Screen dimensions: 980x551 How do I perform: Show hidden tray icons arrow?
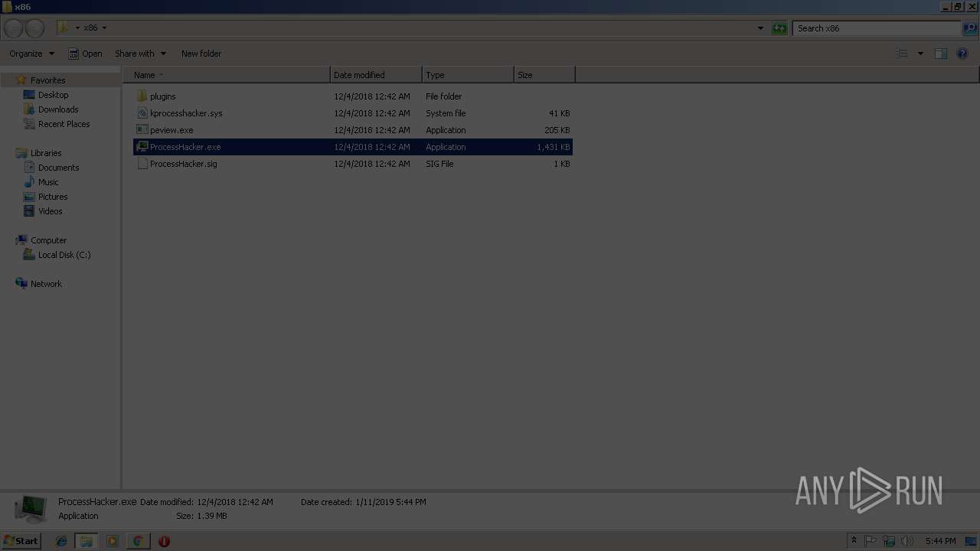coord(854,541)
